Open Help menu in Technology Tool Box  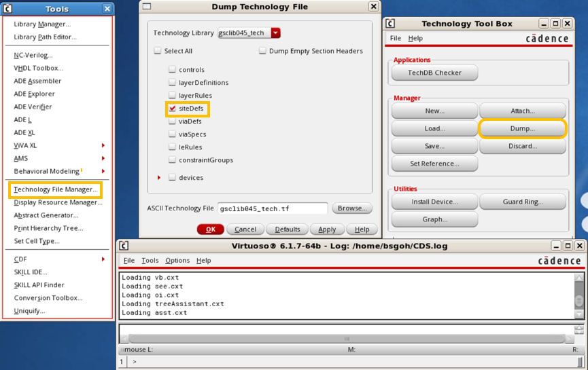[415, 38]
